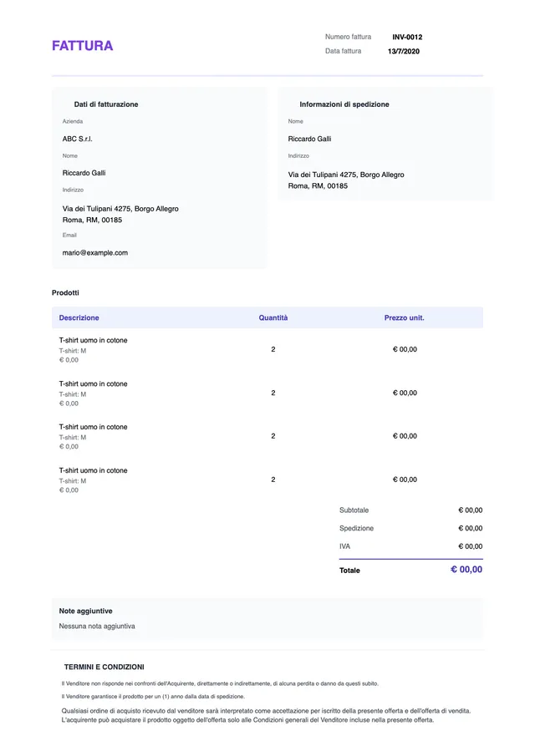
Task: Click the shipping name Riccardo Galli
Action: click(x=309, y=139)
